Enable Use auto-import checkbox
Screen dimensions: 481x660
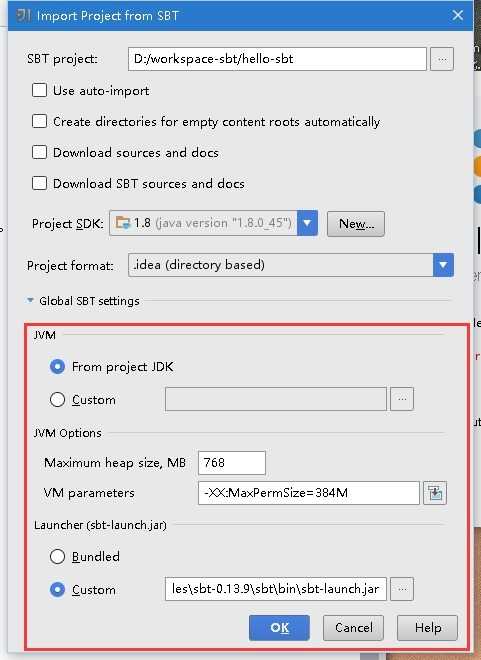point(40,90)
